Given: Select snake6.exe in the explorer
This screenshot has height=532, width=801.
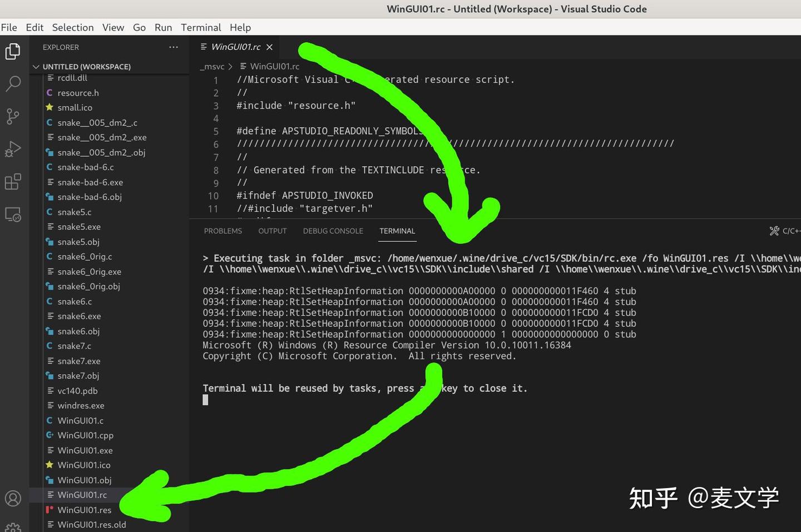Looking at the screenshot, I should 79,316.
